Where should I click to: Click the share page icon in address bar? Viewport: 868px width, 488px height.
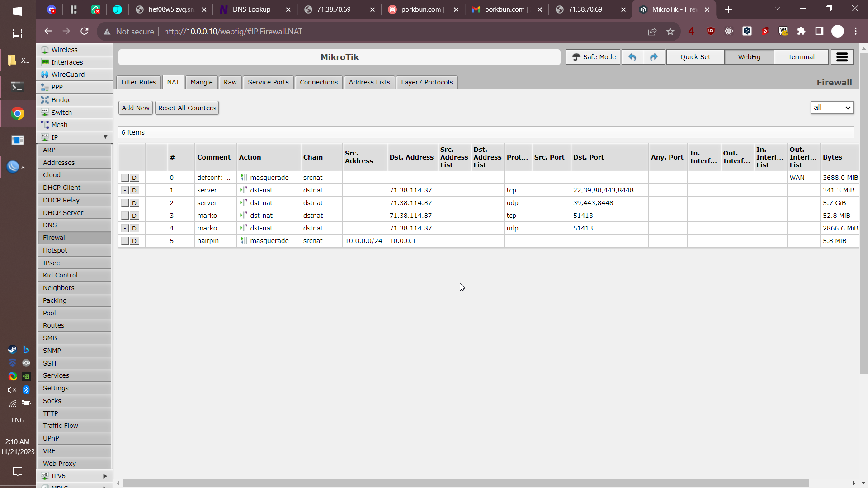(x=652, y=31)
